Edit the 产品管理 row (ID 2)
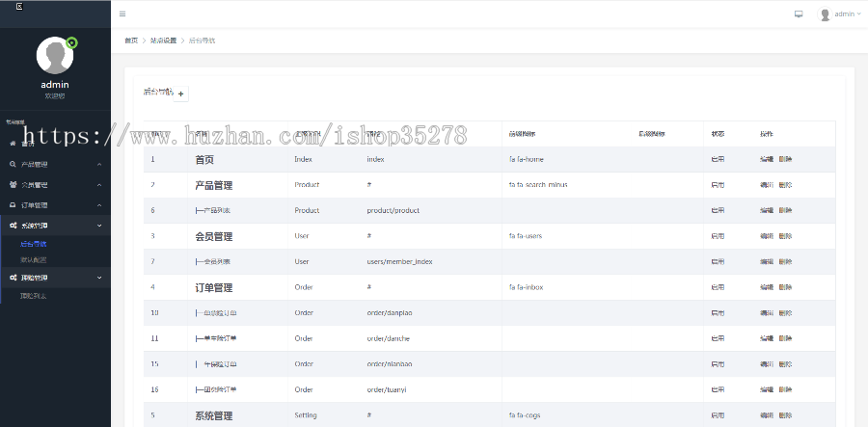This screenshot has height=427, width=868. 767,185
